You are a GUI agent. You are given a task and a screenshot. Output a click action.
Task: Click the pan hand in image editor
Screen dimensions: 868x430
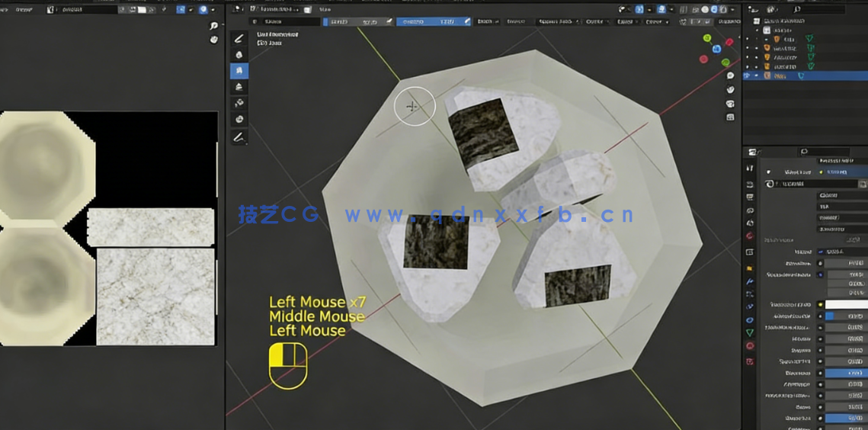coord(213,40)
